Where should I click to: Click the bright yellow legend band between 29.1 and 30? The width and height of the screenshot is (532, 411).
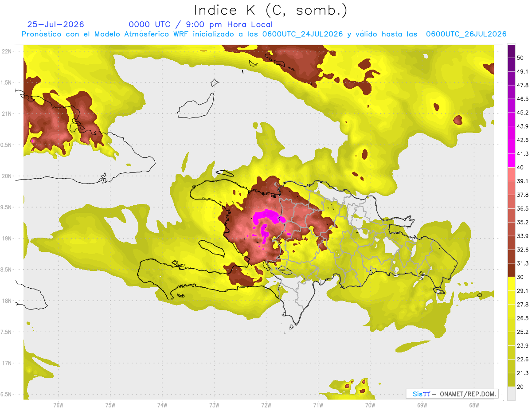(511, 284)
